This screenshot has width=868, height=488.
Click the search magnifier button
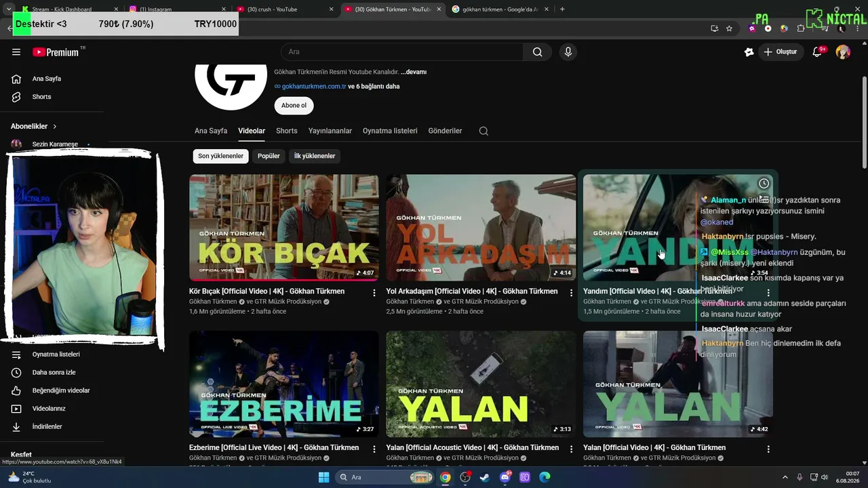click(x=537, y=52)
